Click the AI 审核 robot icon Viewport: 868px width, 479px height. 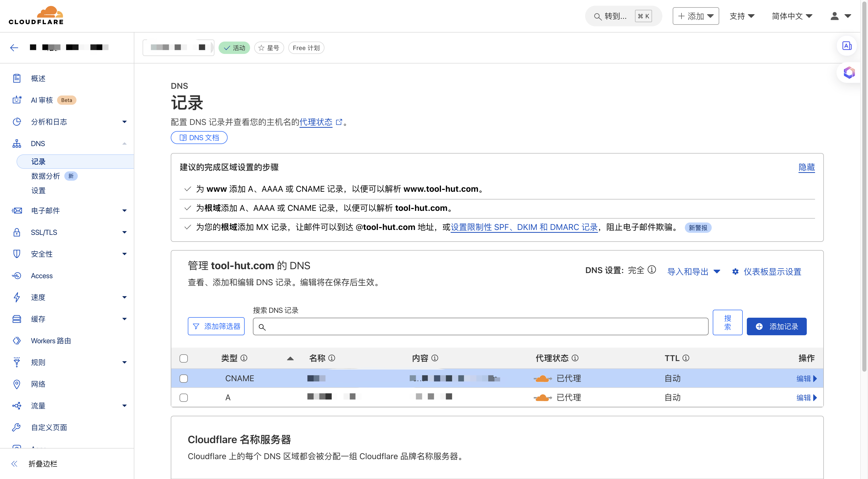(17, 100)
